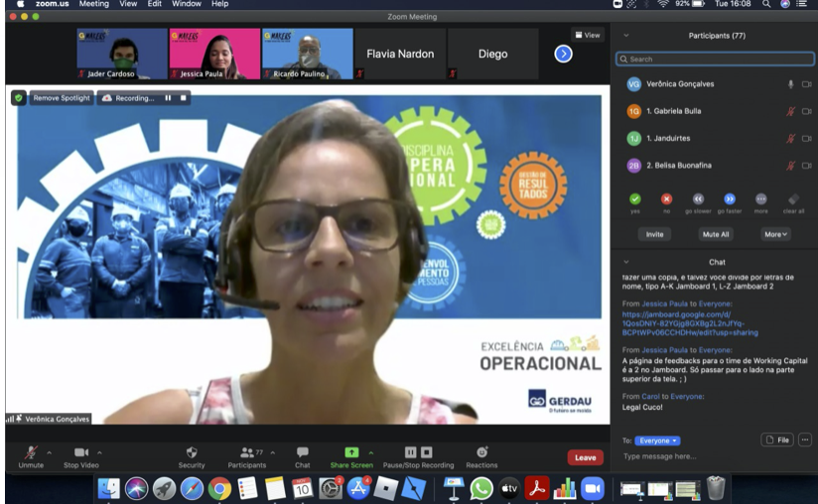Open video options arrow next to Stop Video
Viewport: 818px width, 504px height.
coord(99,452)
